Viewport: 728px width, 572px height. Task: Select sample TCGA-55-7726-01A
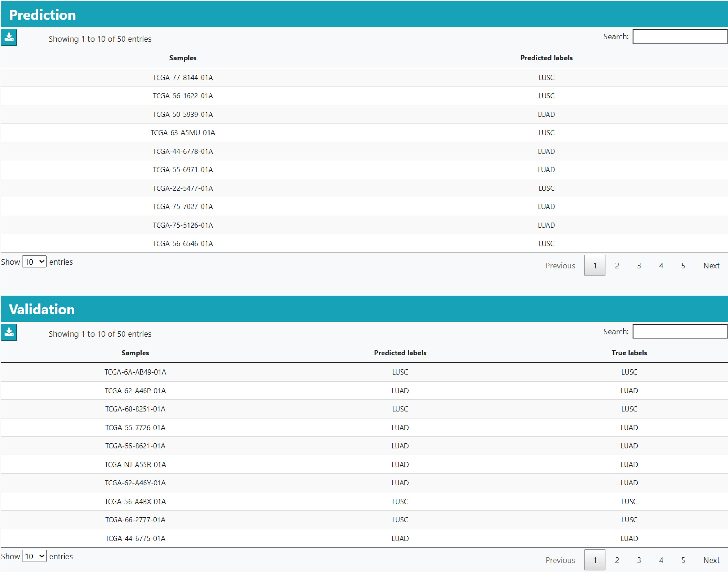135,428
